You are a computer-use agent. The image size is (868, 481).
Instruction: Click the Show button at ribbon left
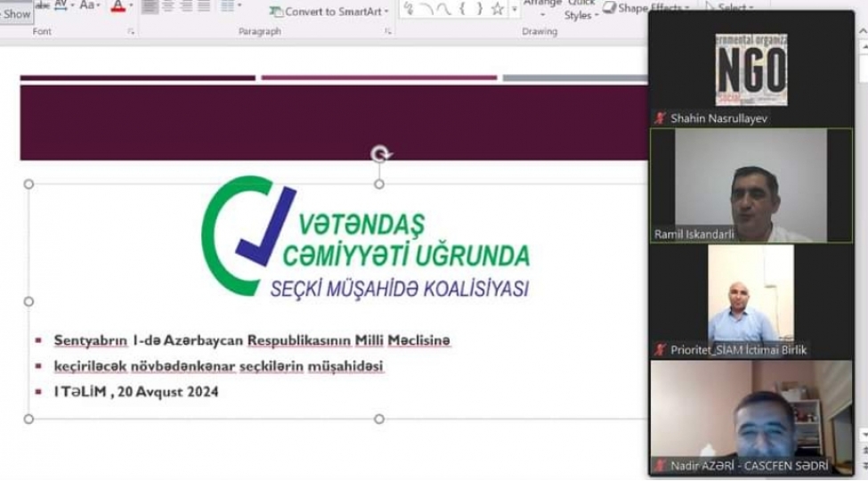click(x=16, y=14)
